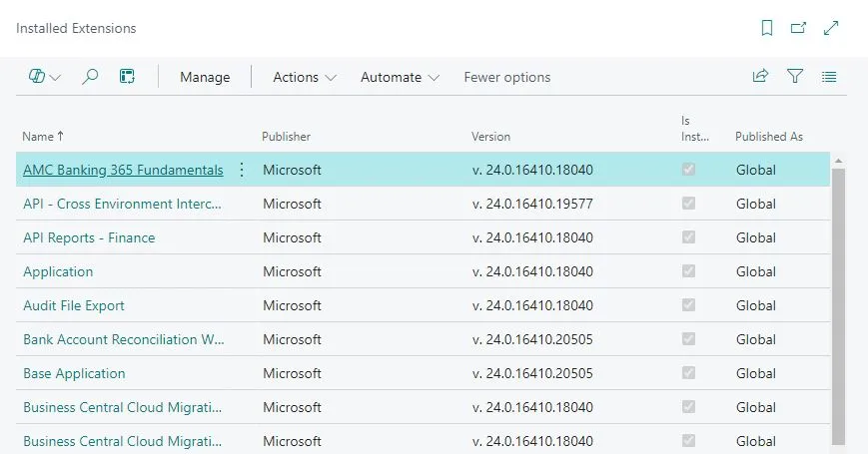Click the analysis mode table icon
This screenshot has height=454, width=868.
tap(127, 76)
